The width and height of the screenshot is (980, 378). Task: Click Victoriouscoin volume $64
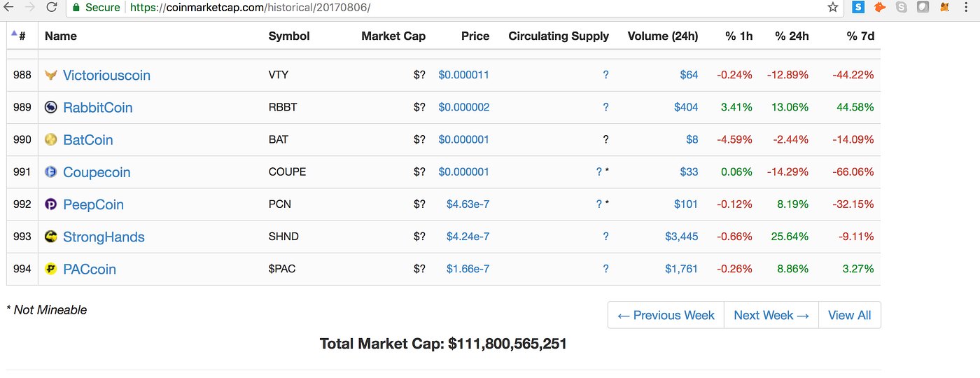pos(689,75)
